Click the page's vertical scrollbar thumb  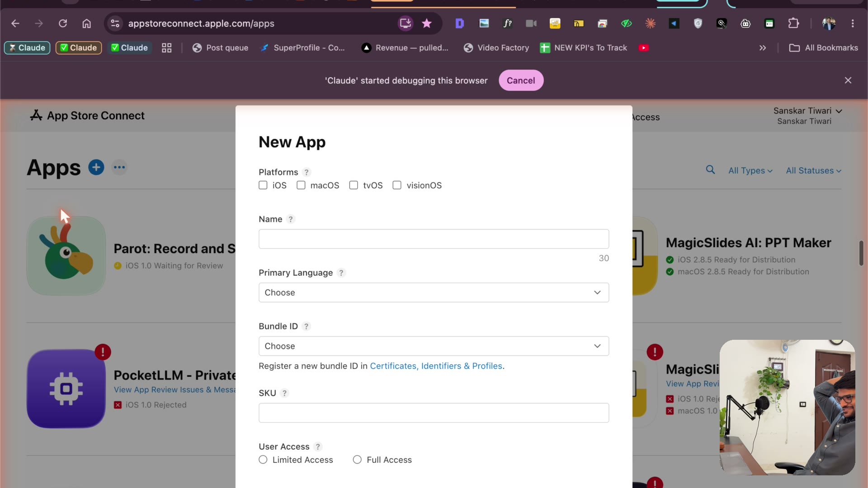coord(861,253)
